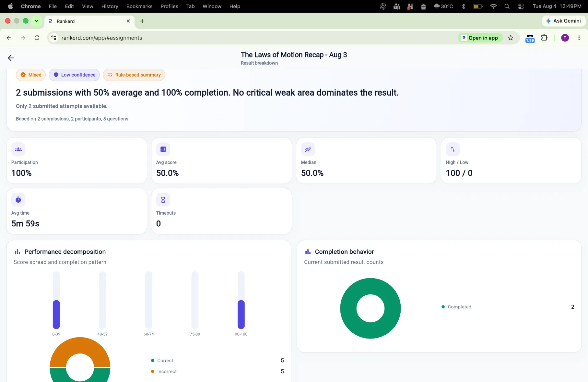
Task: Click the ChatGPT menu bar icon
Action: [x=383, y=6]
